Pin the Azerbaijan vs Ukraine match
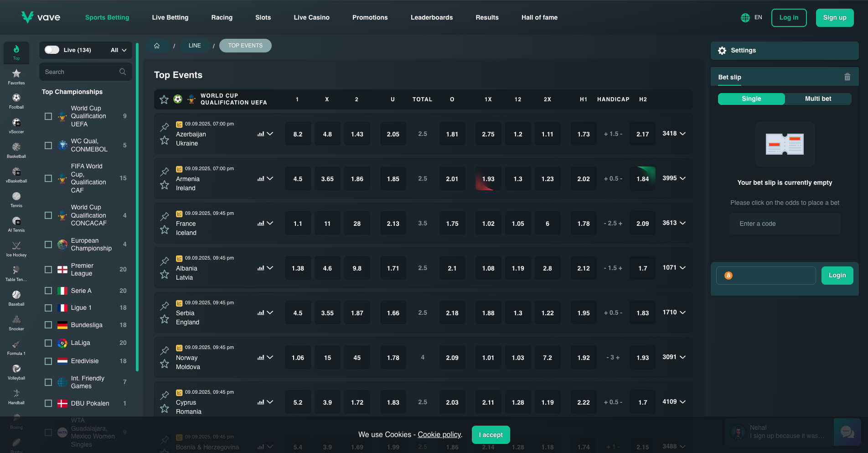 pos(165,127)
